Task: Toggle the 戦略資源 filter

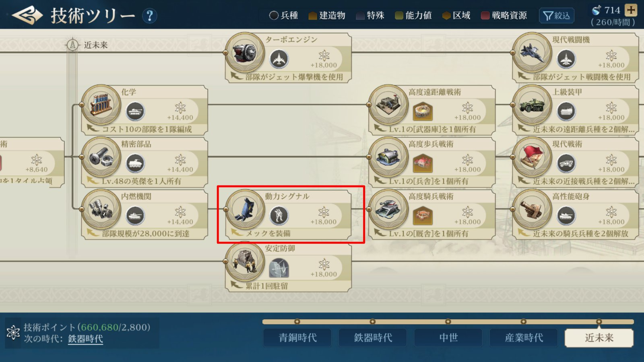Action: point(504,15)
